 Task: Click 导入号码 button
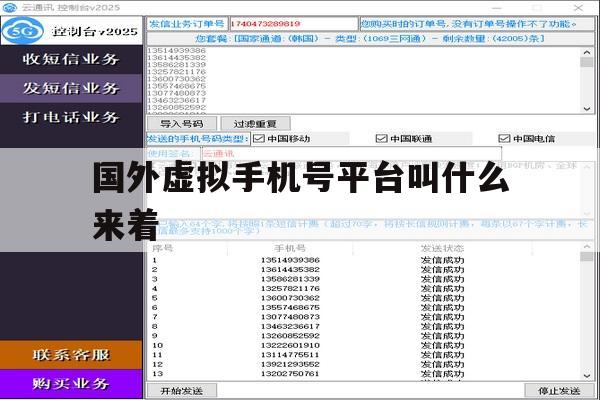182,124
